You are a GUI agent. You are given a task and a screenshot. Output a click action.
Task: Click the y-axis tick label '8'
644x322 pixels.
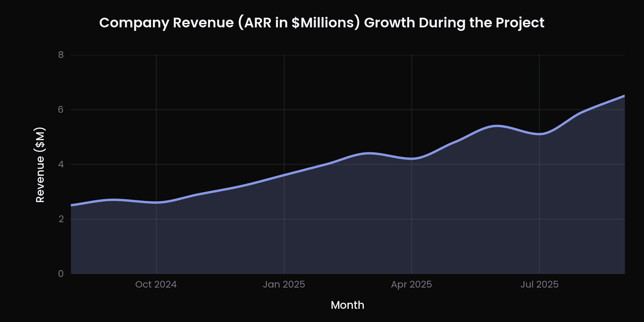61,55
